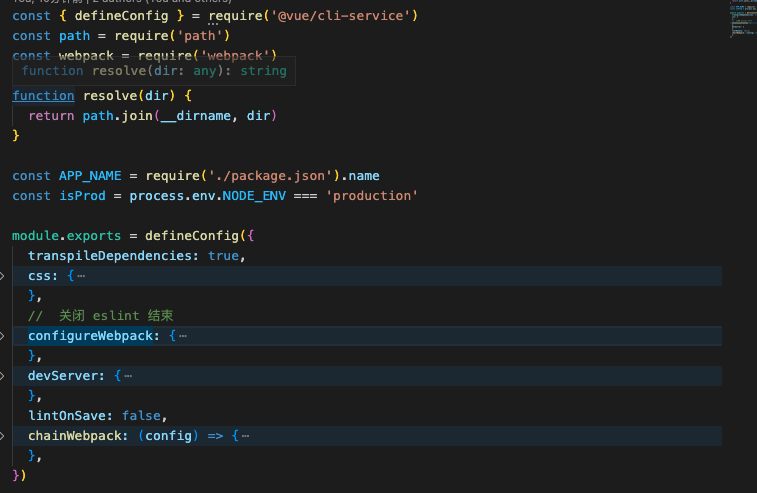This screenshot has height=493, width=757.
Task: Click the 'path' require string
Action: click(200, 36)
